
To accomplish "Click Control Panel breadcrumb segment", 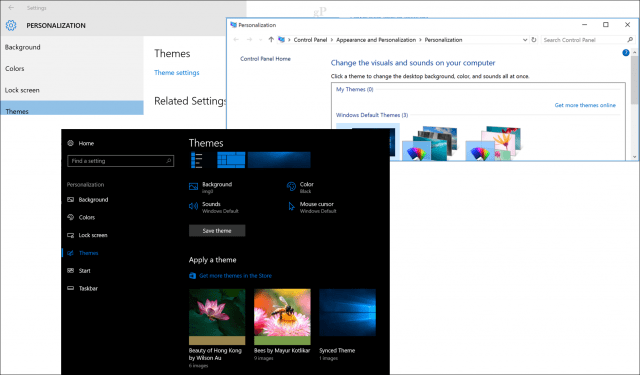I will (310, 40).
